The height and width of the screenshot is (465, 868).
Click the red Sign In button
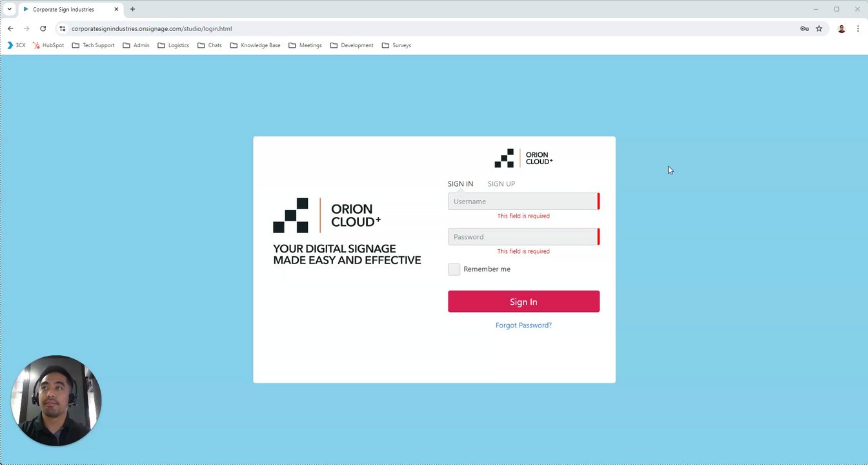point(523,302)
